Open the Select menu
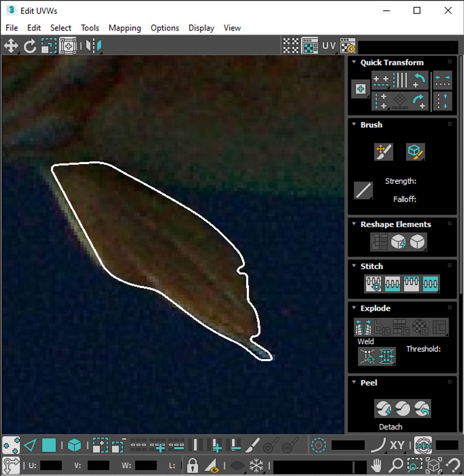This screenshot has height=476, width=464. pyautogui.click(x=61, y=28)
